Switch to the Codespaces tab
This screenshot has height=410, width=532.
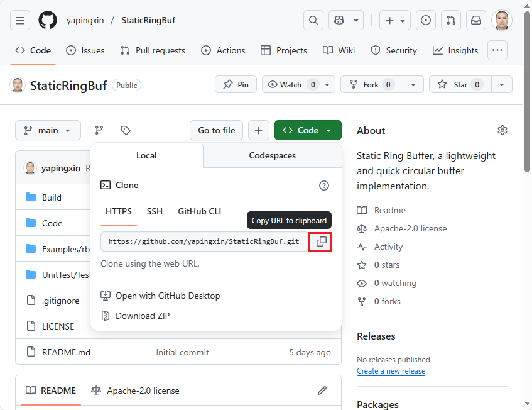point(272,155)
